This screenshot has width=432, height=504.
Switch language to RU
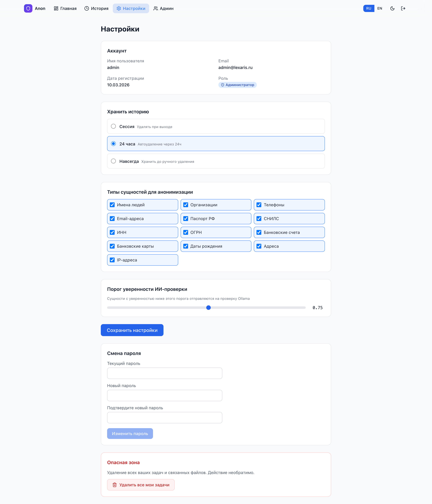click(x=369, y=9)
